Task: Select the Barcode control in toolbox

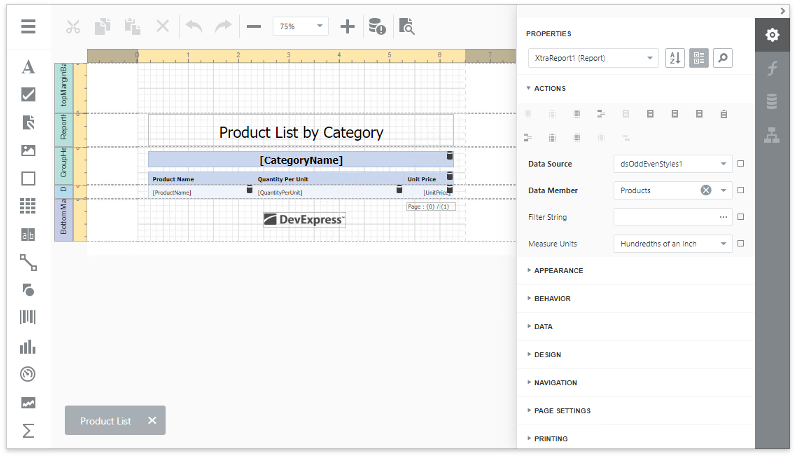Action: [x=28, y=318]
